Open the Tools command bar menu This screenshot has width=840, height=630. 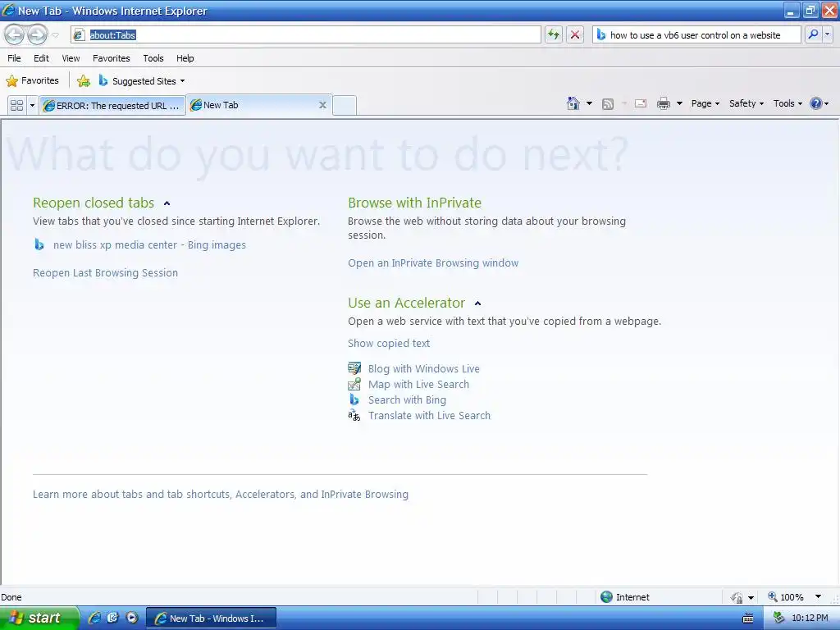[x=787, y=103]
